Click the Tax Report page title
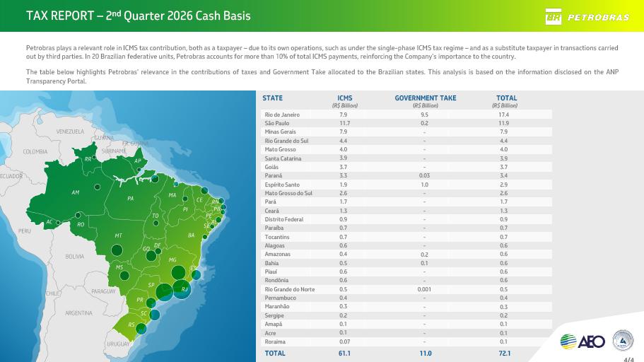This screenshot has width=644, height=362. [x=139, y=16]
